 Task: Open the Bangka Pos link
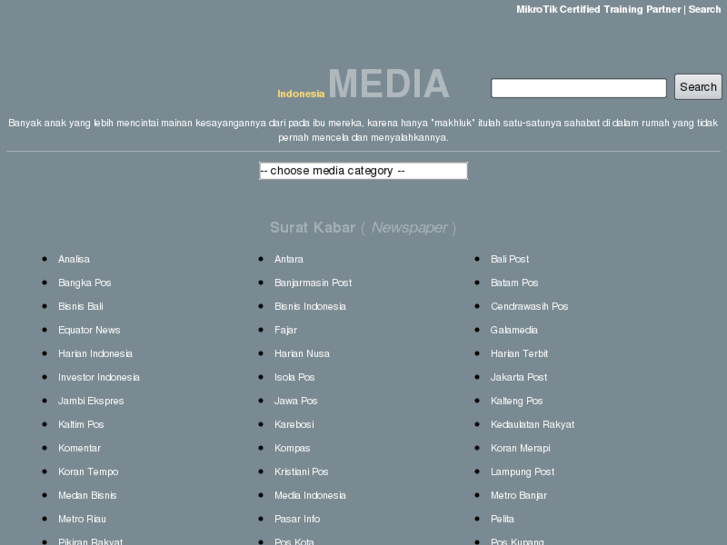pos(84,283)
